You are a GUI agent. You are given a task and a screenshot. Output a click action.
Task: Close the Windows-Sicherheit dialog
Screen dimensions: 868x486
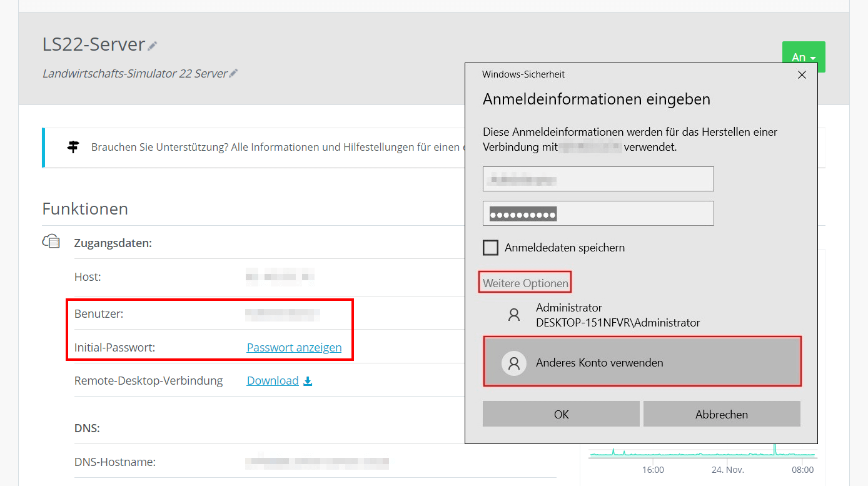pyautogui.click(x=802, y=74)
